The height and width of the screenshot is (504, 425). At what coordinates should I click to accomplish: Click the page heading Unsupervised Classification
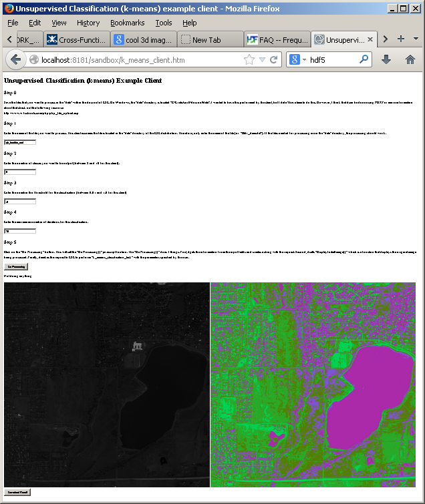(x=83, y=80)
